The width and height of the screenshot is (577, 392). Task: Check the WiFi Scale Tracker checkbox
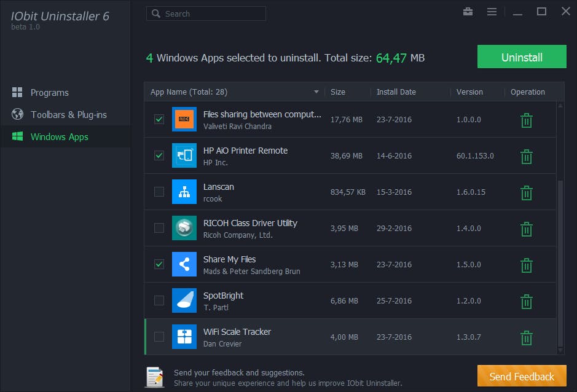tap(159, 337)
